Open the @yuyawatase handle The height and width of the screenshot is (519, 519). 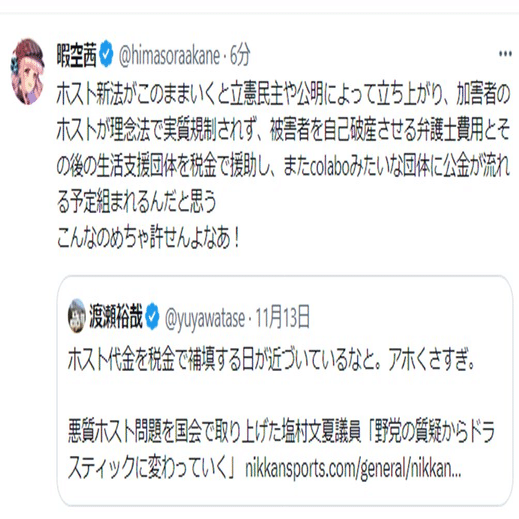tap(205, 318)
